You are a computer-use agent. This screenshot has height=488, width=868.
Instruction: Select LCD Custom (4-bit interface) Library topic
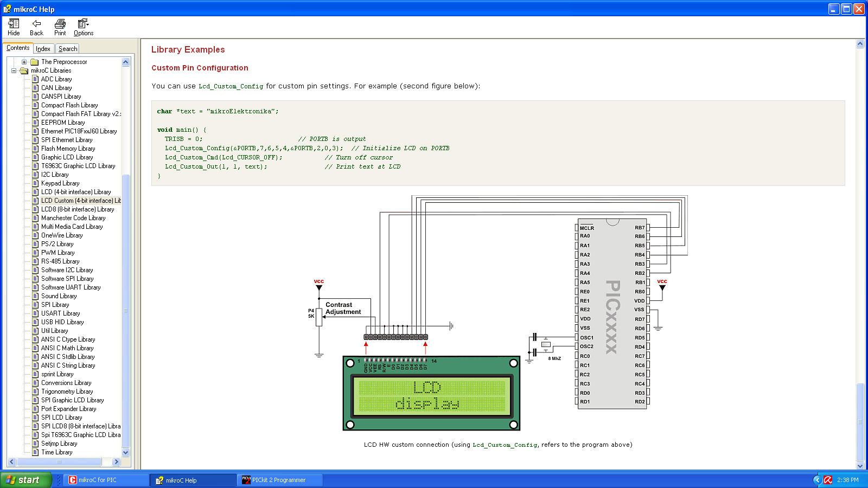[81, 201]
